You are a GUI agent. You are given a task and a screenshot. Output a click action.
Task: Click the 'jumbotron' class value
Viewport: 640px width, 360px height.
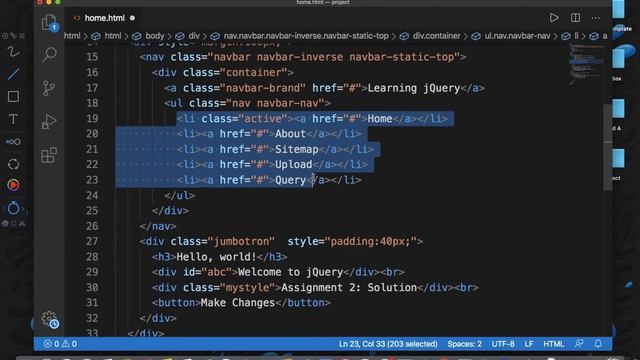coord(241,242)
